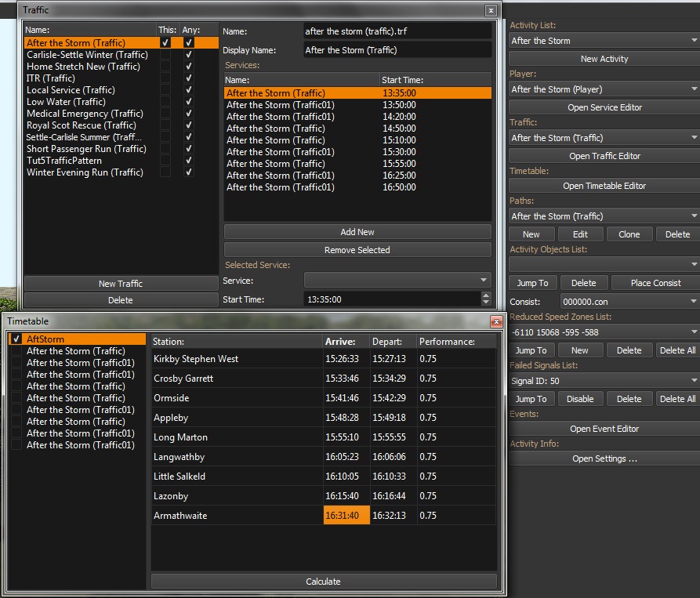The height and width of the screenshot is (598, 700).
Task: Open the Player service dropdown
Action: [603, 89]
